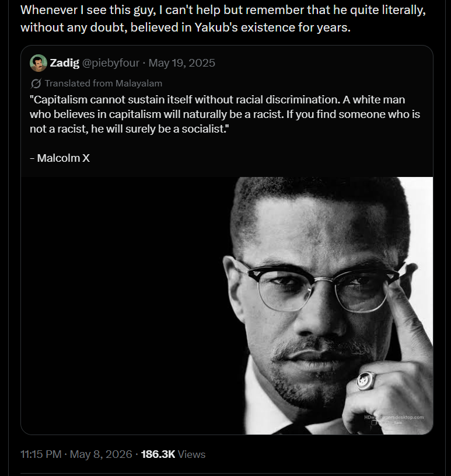Click the Translated from Malayalam label

click(103, 83)
